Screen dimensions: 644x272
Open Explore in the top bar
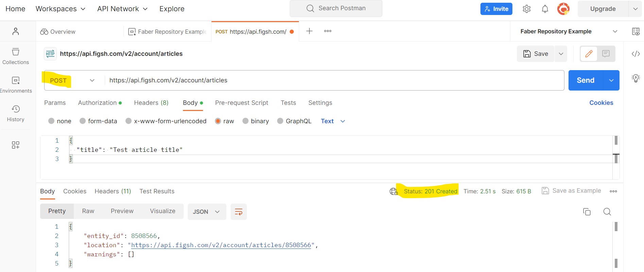click(x=172, y=9)
